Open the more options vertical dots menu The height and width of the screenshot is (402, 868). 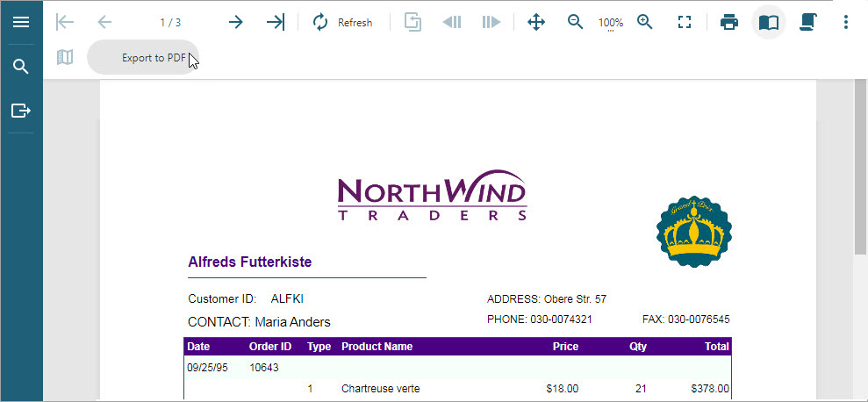(x=845, y=22)
